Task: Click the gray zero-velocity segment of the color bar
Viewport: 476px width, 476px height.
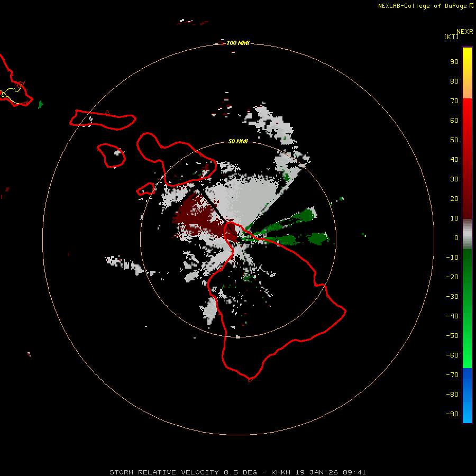Action: [467, 234]
